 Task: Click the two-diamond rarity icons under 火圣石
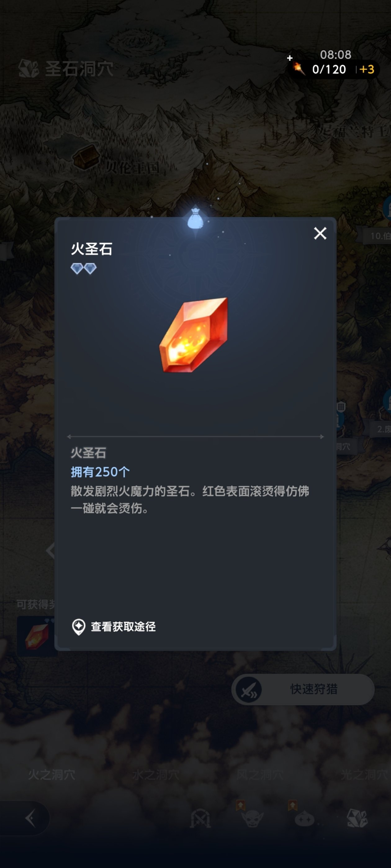click(x=84, y=268)
